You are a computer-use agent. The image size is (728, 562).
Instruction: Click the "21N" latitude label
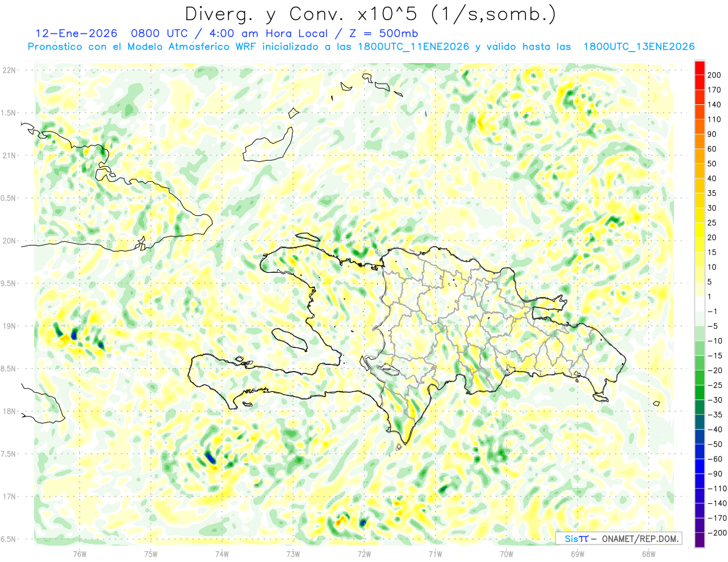[x=9, y=156]
